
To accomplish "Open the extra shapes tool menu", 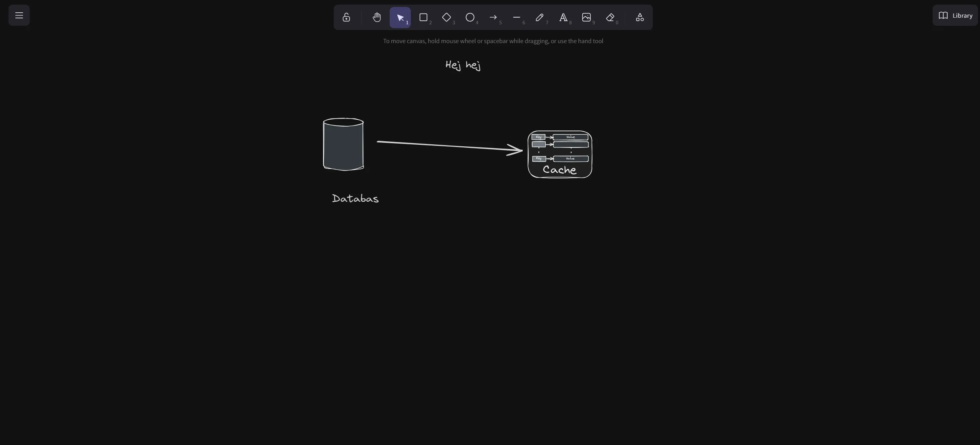I will [x=639, y=17].
